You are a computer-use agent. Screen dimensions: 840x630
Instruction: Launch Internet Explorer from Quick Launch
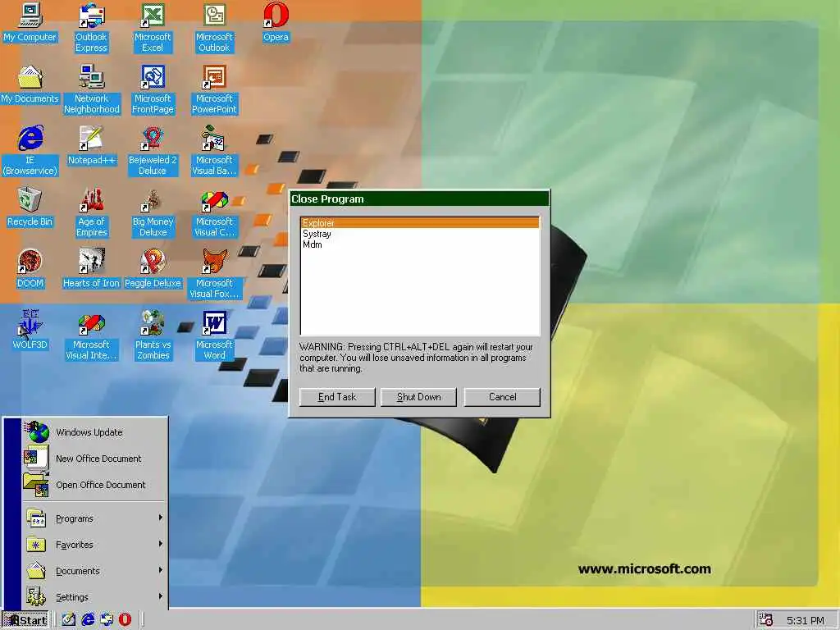point(88,620)
